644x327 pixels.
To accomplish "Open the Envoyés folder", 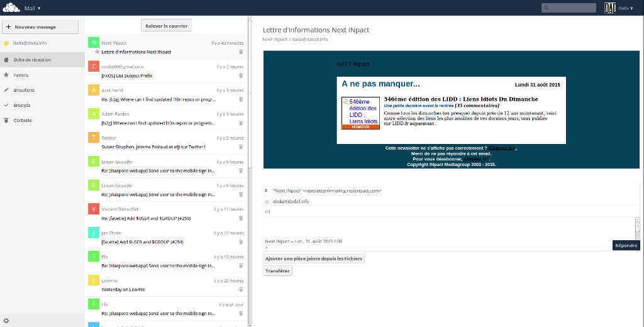I will coord(42,105).
